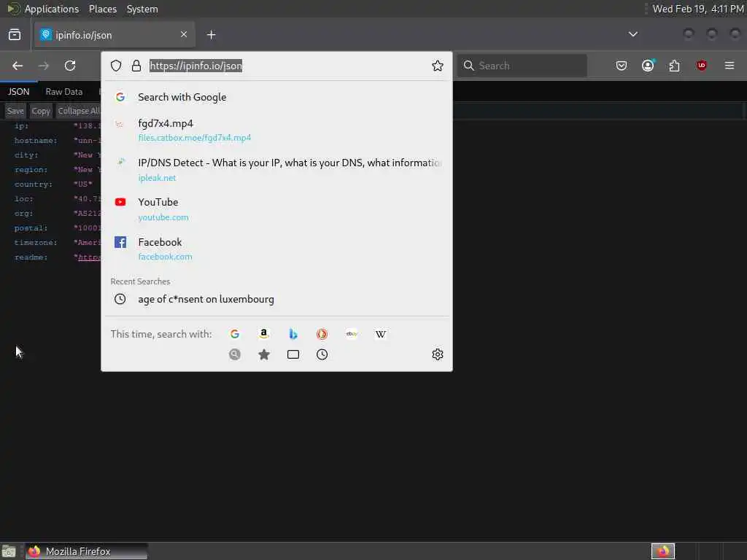This screenshot has height=560, width=747.
Task: Click the Save button in JSON viewer
Action: coord(15,111)
